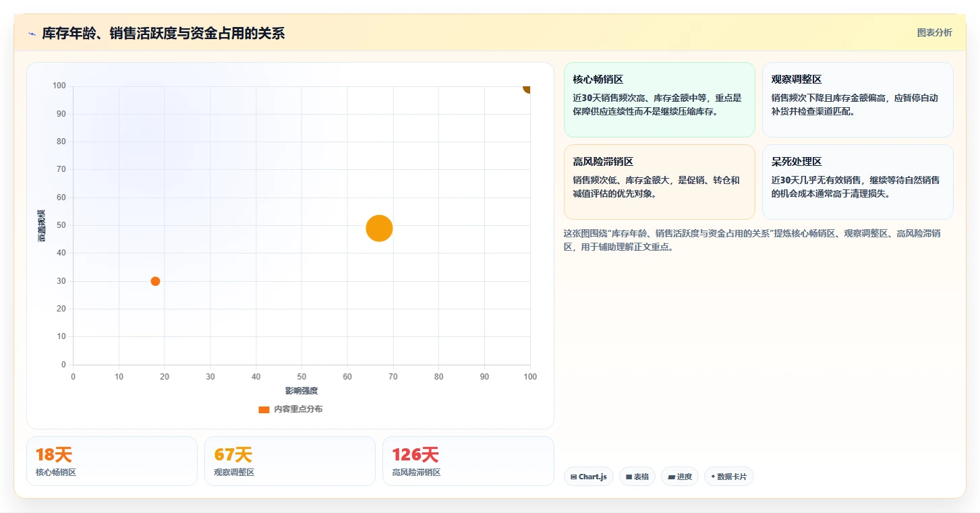
Task: Open the 观察调整区 description card
Action: tap(857, 100)
